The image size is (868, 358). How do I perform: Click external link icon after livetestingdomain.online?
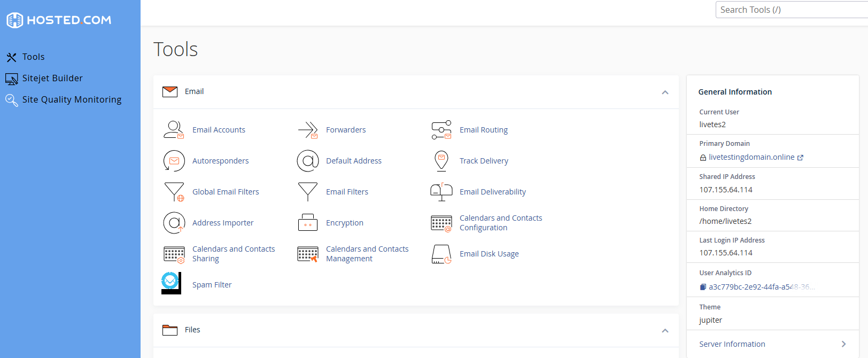pyautogui.click(x=800, y=158)
